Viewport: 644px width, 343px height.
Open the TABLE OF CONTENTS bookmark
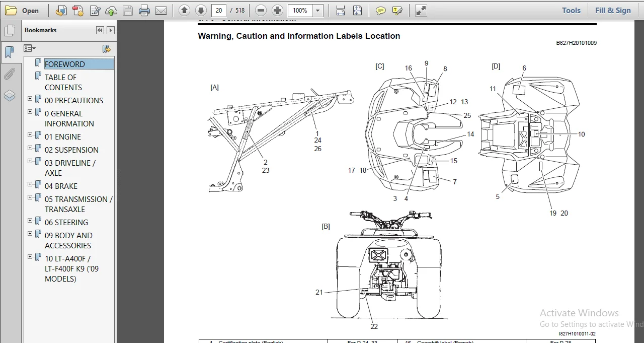(63, 82)
